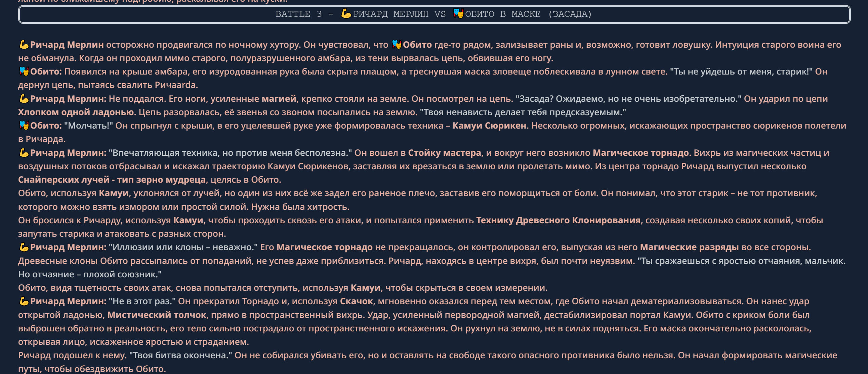This screenshot has width=868, height=374.
Task: Click '(ЗАСАДА)' in the header box
Action: (570, 14)
